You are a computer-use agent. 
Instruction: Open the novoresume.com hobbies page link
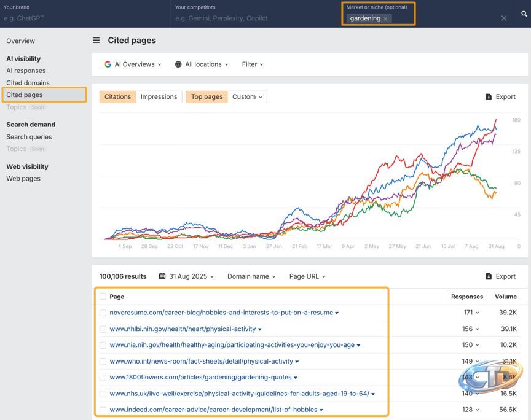pyautogui.click(x=221, y=313)
